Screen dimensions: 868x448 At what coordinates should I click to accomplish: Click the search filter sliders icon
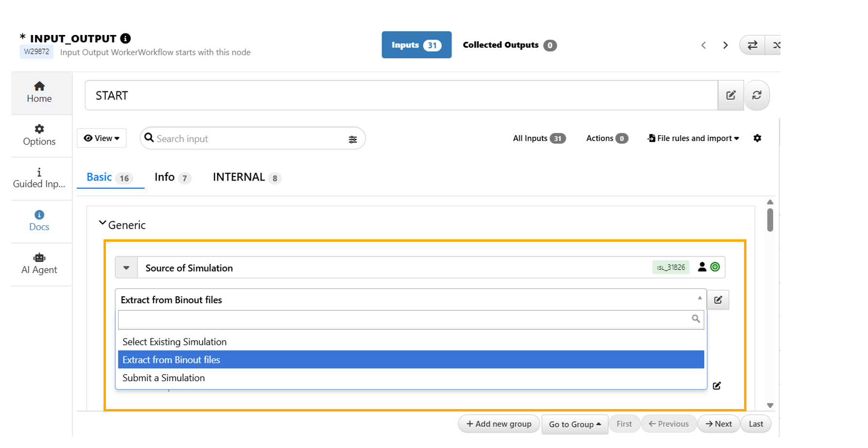tap(353, 140)
